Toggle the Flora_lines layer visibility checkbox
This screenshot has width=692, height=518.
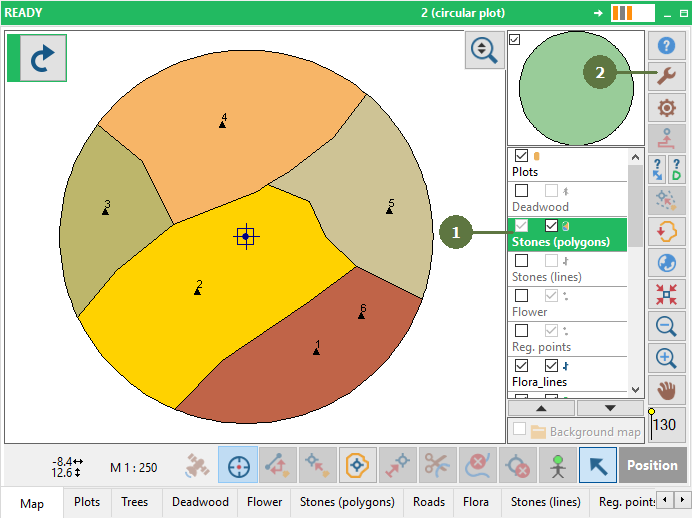click(521, 366)
